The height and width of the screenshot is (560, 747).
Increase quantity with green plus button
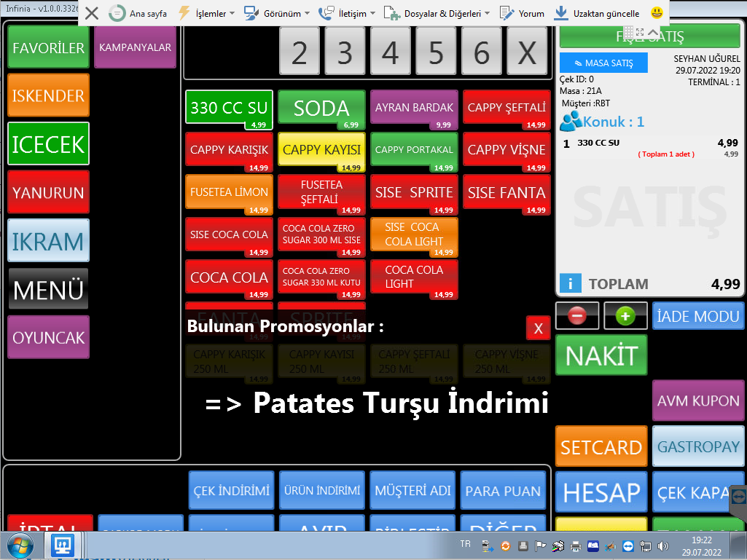point(625,316)
